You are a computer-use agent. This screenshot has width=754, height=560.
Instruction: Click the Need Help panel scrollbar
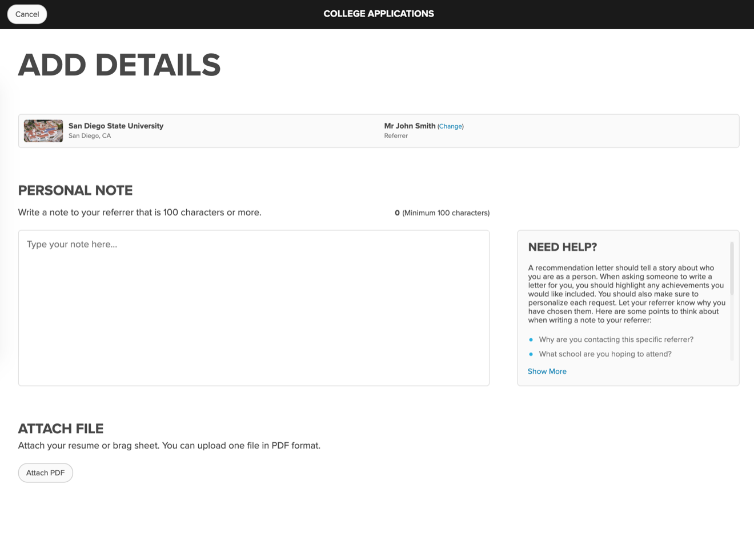(732, 269)
